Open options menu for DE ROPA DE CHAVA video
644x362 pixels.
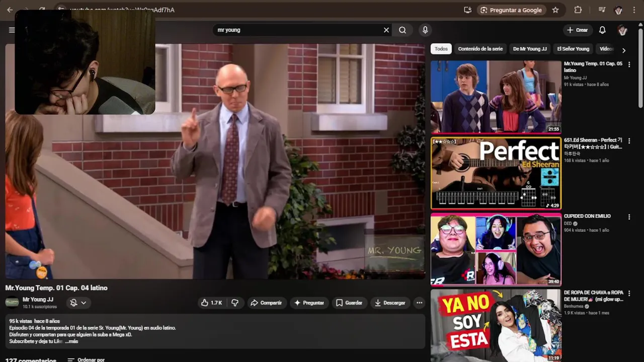point(629,293)
